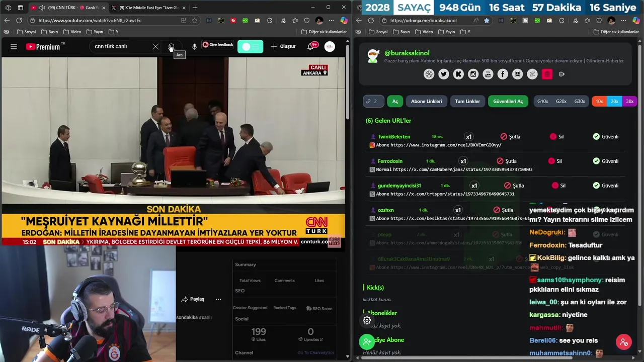Open YouTube notifications bell
Screen dimensions: 644x362
(310, 46)
